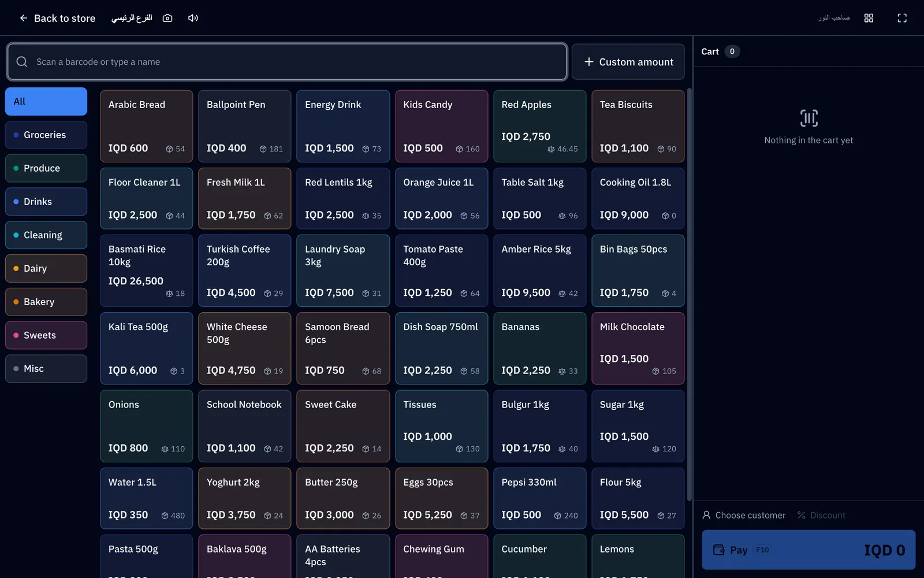Click the search magnifier icon
Screen dimensions: 924x578
[x=22, y=62]
